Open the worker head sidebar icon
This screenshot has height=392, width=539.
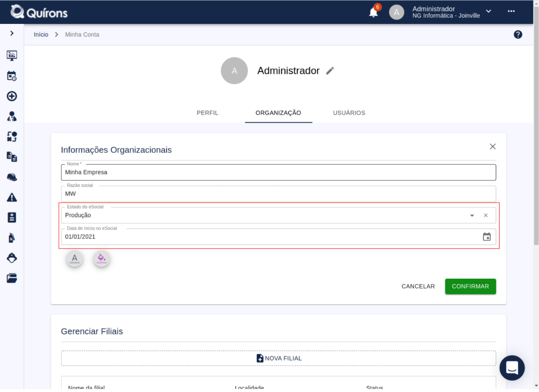(x=12, y=258)
